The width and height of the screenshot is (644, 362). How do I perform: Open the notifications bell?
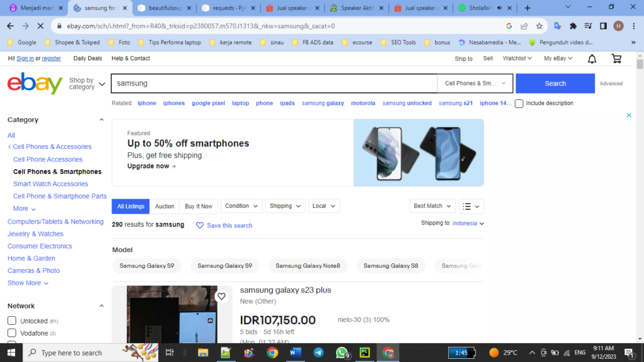[x=592, y=58]
